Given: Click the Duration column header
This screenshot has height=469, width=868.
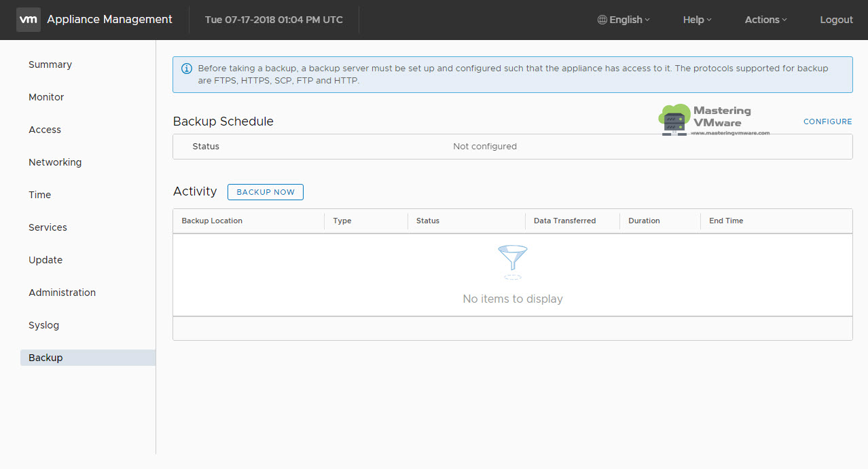Looking at the screenshot, I should pyautogui.click(x=643, y=221).
